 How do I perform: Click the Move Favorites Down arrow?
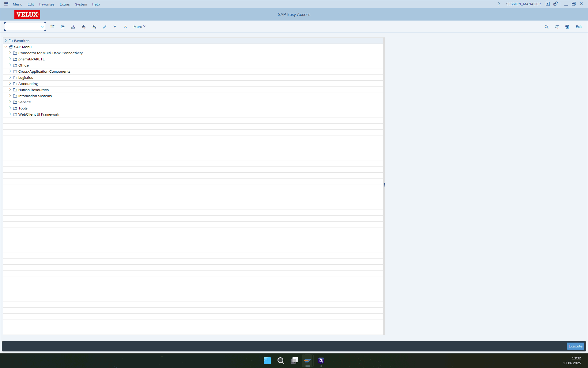point(115,27)
